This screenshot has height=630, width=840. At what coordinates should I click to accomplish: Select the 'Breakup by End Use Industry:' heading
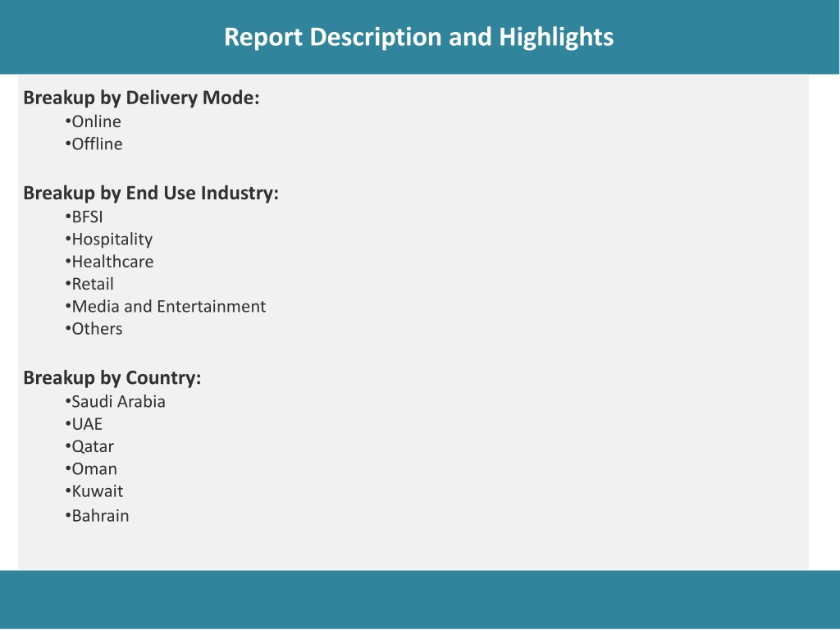(x=151, y=193)
